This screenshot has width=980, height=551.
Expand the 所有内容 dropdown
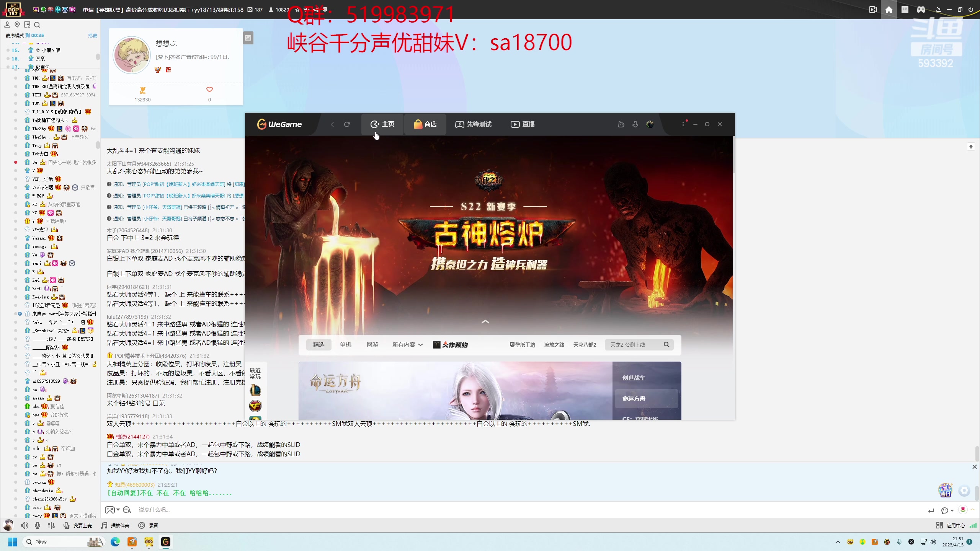[x=407, y=345]
